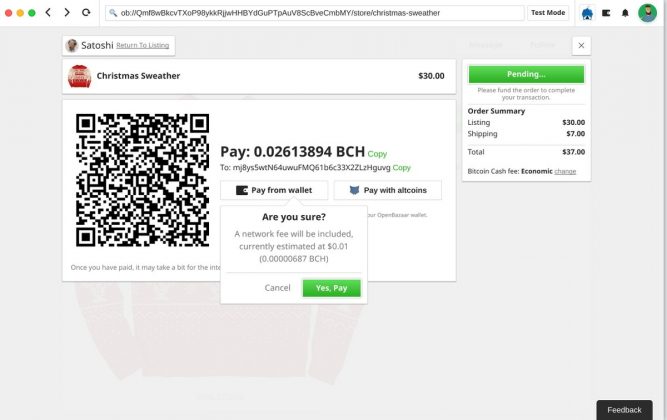The image size is (667, 420).
Task: Open notifications bell
Action: (625, 13)
